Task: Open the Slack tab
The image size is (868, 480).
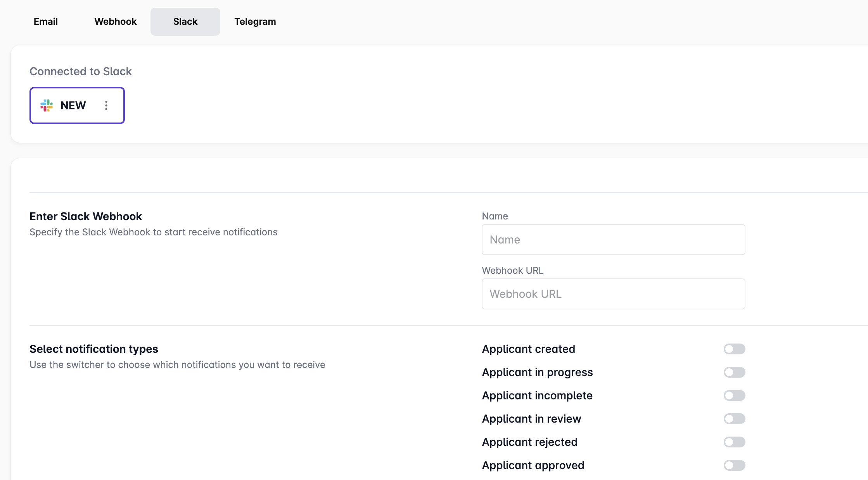Action: pyautogui.click(x=185, y=22)
